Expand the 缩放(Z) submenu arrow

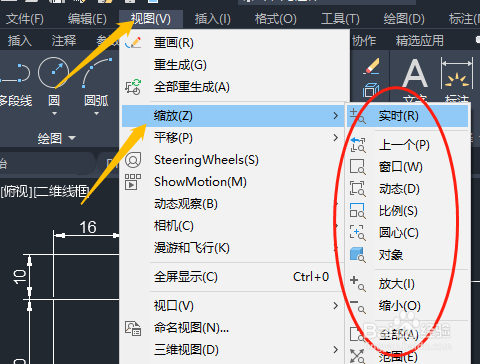pos(336,116)
